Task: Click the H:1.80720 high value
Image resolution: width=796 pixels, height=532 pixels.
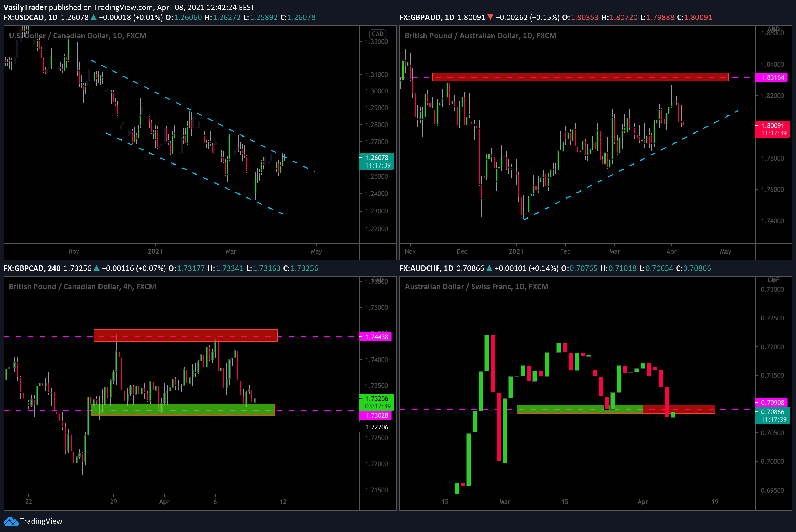Action: (x=619, y=17)
